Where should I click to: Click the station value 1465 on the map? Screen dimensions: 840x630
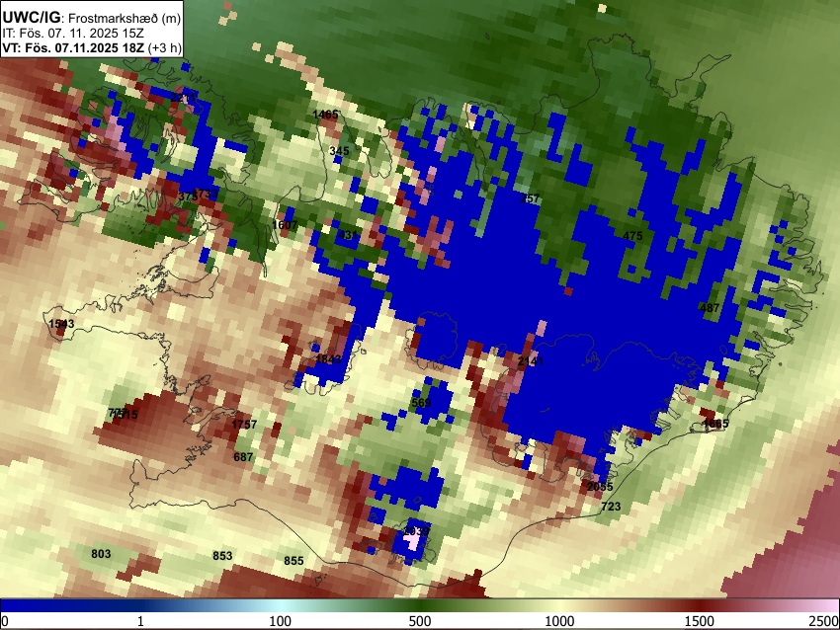pyautogui.click(x=325, y=115)
